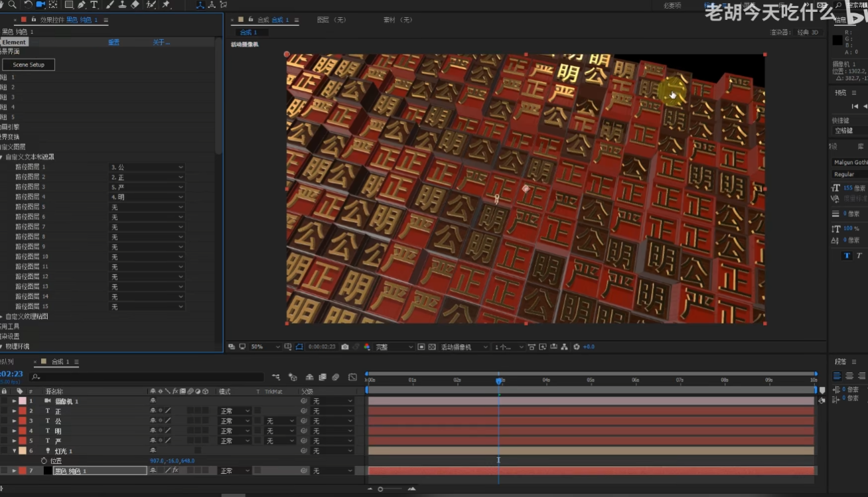868x497 pixels.
Task: Click the label color swatch of 灯光 1
Action: (21, 451)
